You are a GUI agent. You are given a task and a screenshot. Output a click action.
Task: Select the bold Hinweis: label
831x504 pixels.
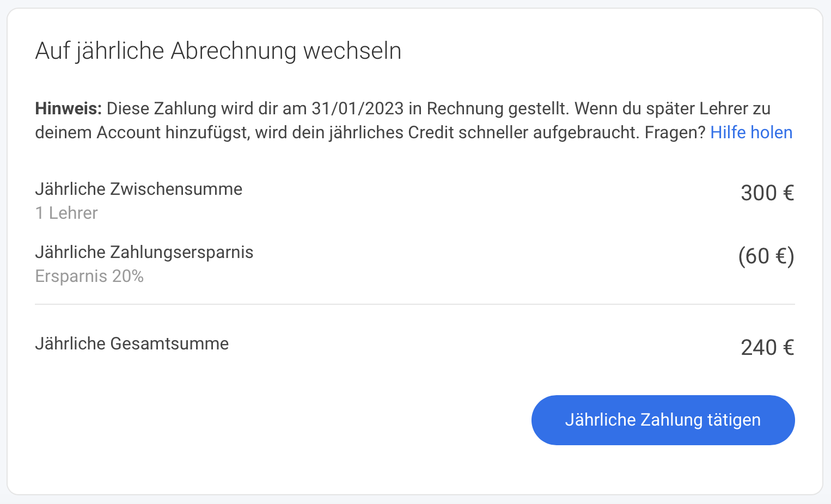pyautogui.click(x=69, y=108)
